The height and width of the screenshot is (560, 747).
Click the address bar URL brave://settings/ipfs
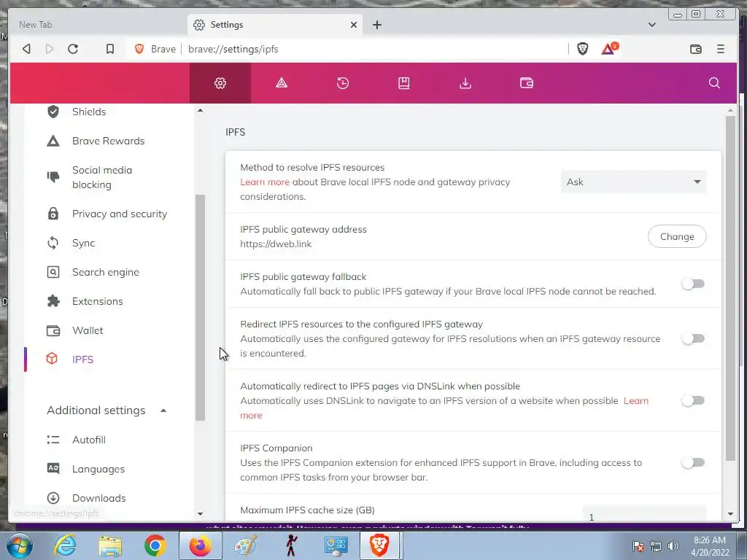pyautogui.click(x=233, y=49)
